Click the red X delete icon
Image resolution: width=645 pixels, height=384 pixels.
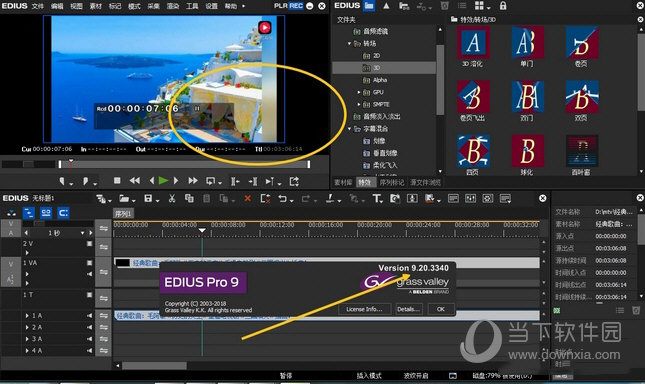247,199
